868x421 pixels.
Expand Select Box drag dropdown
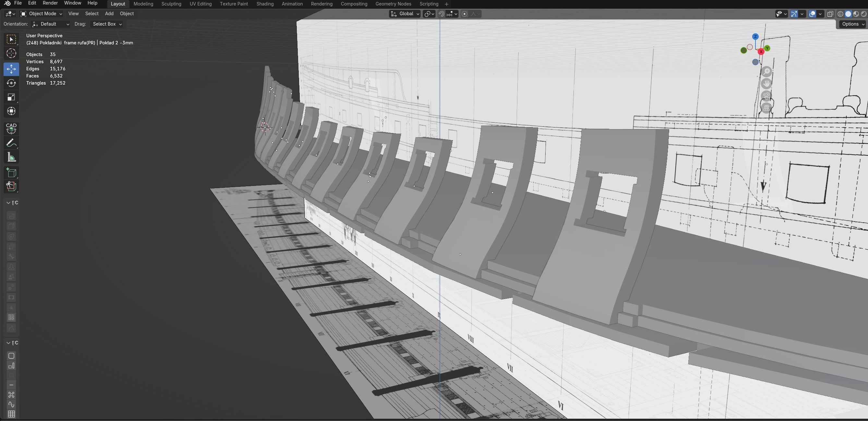107,24
